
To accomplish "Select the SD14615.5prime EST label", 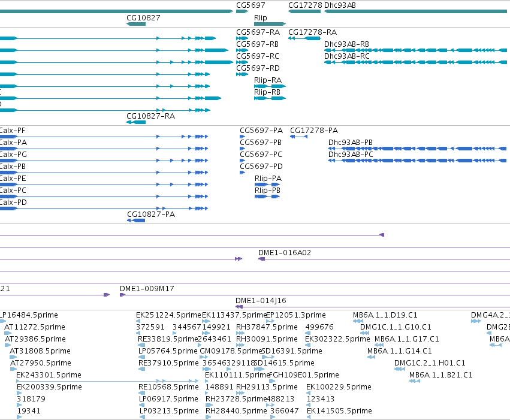I will (x=285, y=363).
